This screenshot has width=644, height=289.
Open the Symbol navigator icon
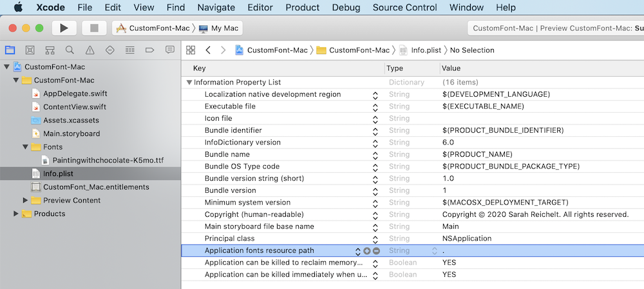[50, 50]
